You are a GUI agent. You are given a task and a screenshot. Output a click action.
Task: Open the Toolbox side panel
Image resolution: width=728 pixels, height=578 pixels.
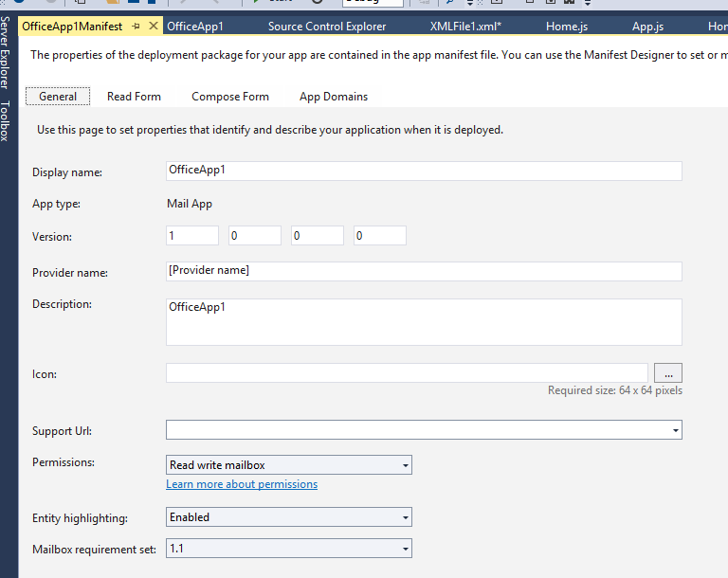6,121
